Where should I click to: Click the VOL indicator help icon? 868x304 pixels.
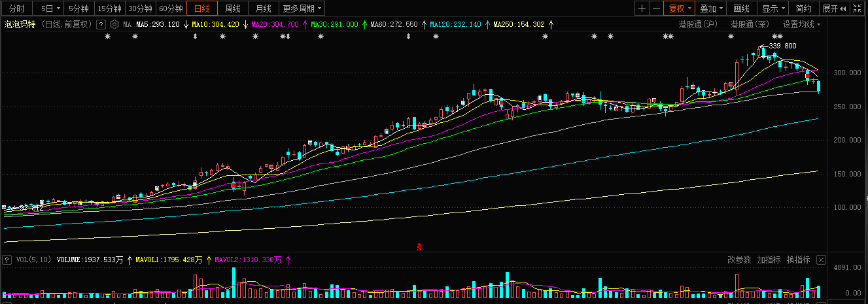click(x=7, y=260)
